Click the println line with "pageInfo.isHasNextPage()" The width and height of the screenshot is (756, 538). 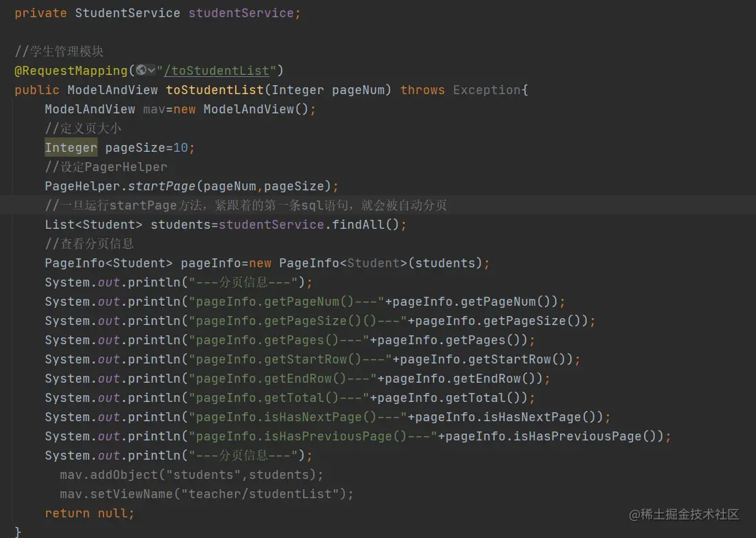(328, 418)
